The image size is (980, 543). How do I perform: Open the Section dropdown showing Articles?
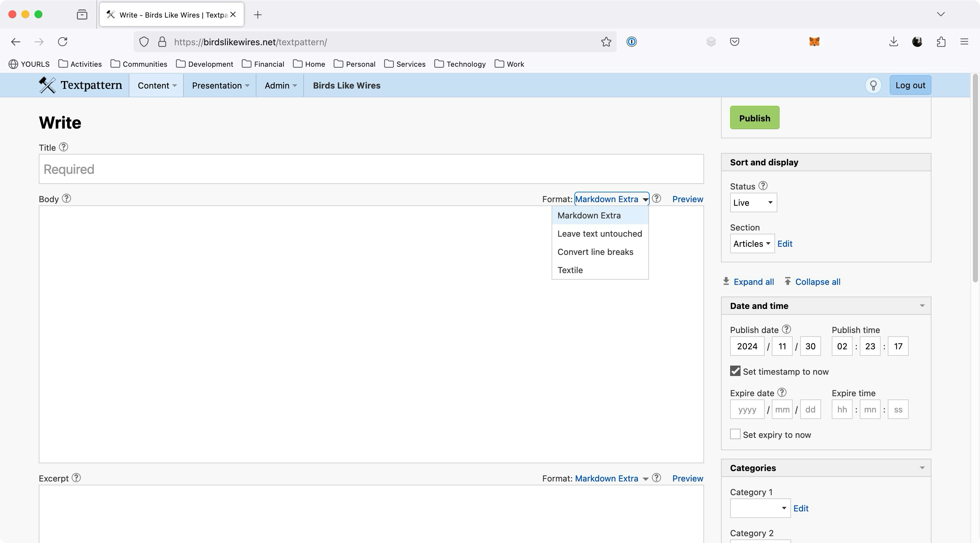coord(752,244)
